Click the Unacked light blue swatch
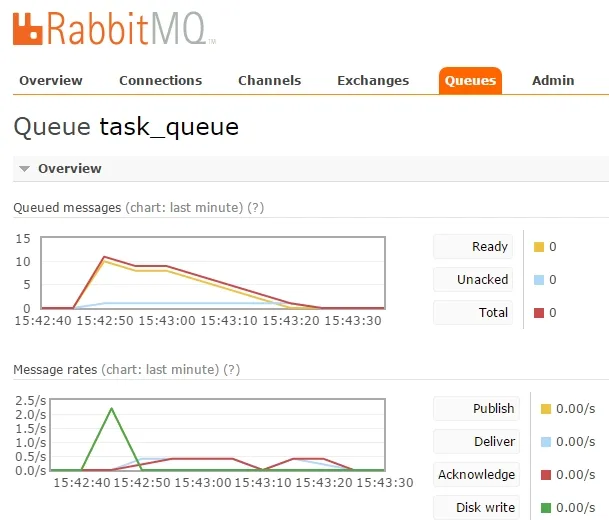609x520 pixels. (x=539, y=280)
